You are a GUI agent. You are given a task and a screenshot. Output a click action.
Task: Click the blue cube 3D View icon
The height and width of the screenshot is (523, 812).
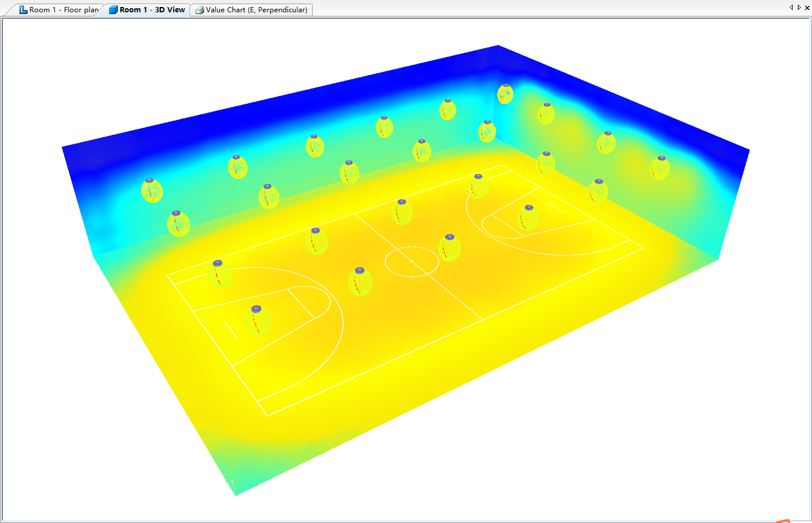click(113, 10)
